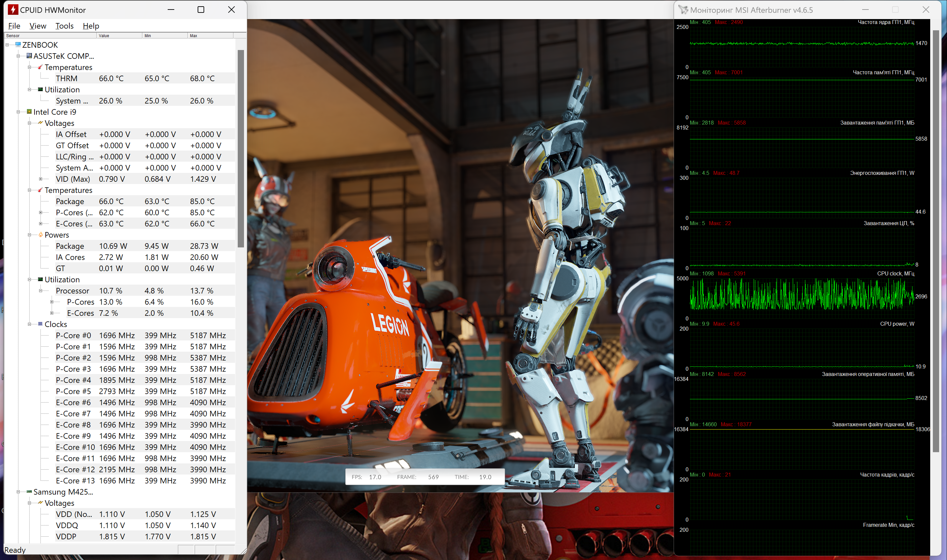
Task: Collapse the Clocks tree section
Action: coord(30,324)
